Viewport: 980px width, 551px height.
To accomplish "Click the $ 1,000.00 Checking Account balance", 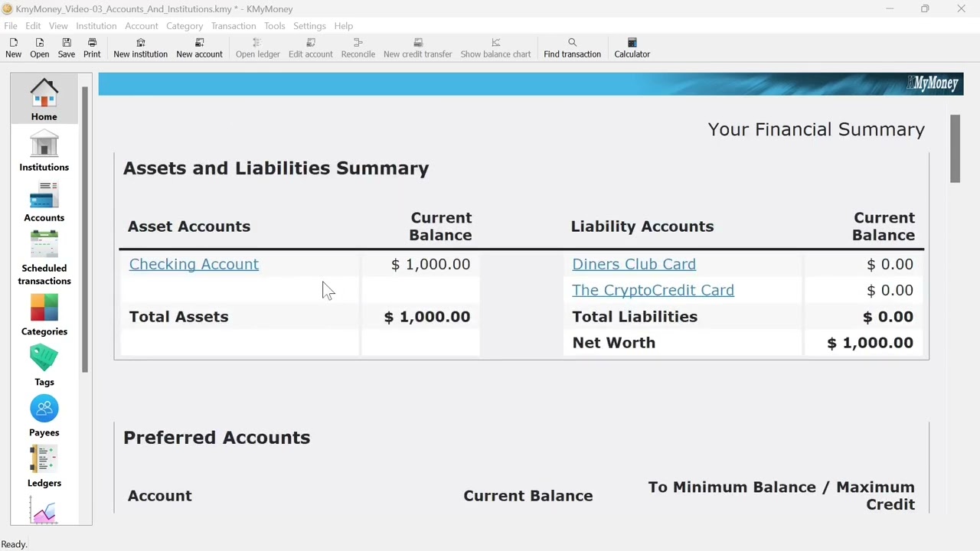I will pyautogui.click(x=430, y=264).
